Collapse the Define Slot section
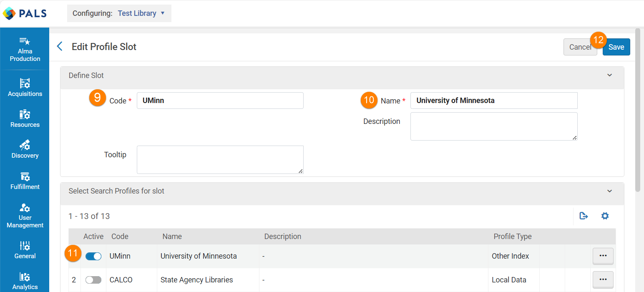Image resolution: width=644 pixels, height=292 pixels. pos(609,76)
